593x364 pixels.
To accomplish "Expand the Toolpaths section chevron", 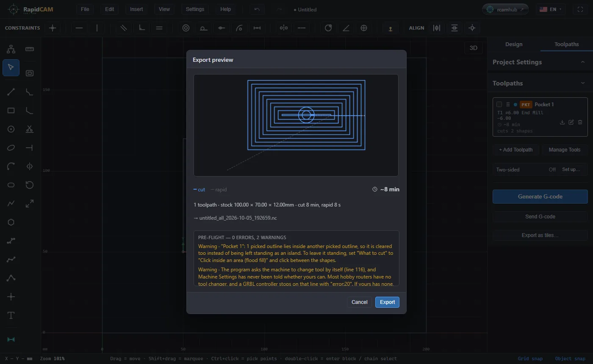I will 583,83.
